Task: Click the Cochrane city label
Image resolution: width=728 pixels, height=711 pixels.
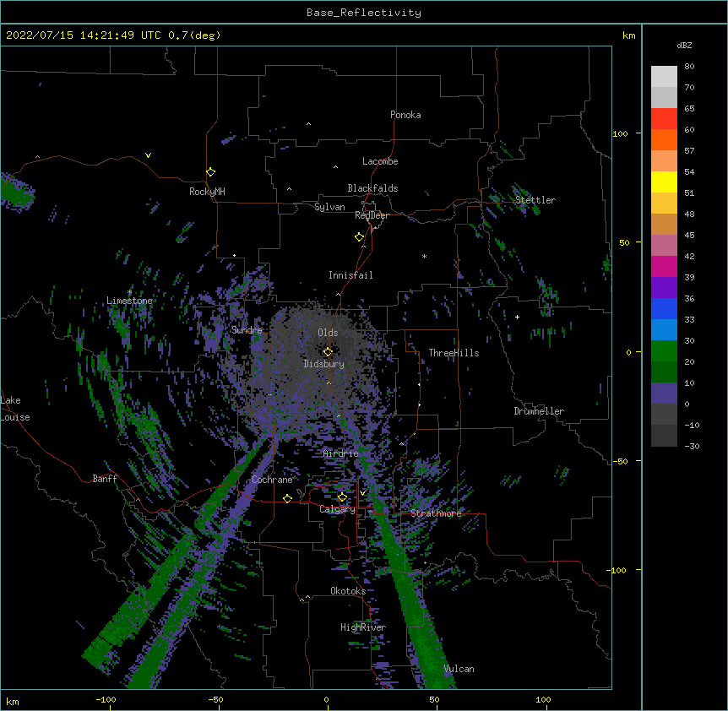Action: (272, 480)
